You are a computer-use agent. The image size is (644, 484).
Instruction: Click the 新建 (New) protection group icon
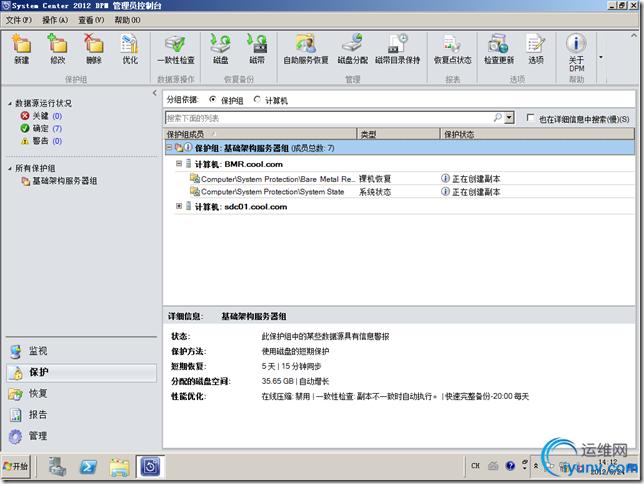coord(21,49)
